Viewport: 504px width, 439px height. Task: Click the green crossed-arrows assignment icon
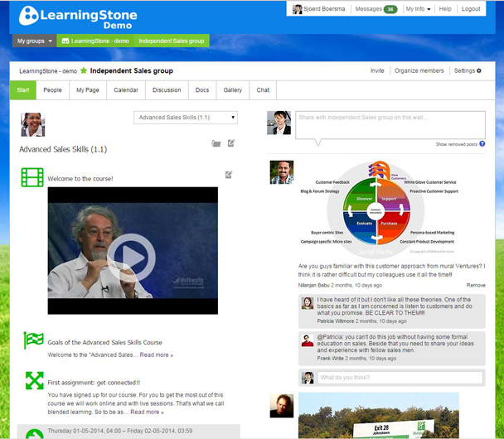coord(33,380)
